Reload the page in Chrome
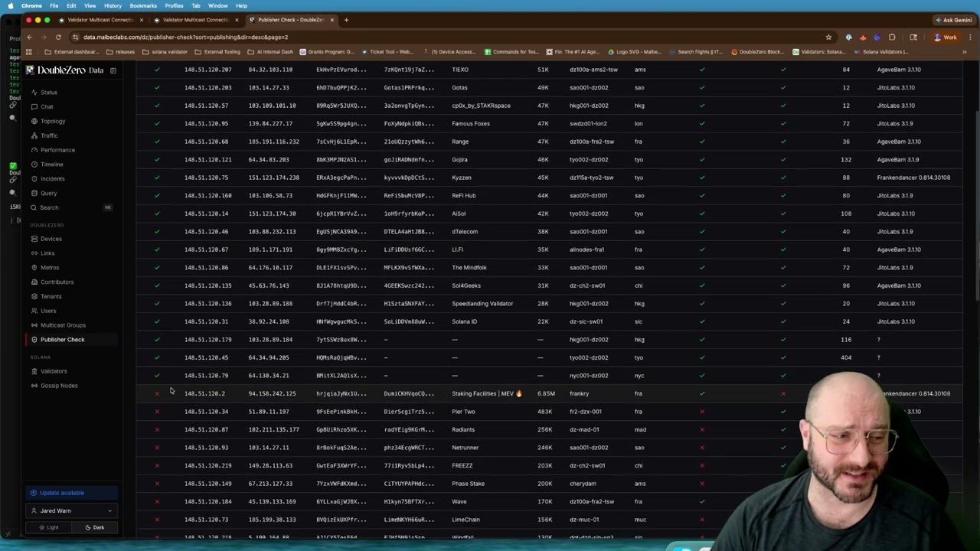 [59, 37]
